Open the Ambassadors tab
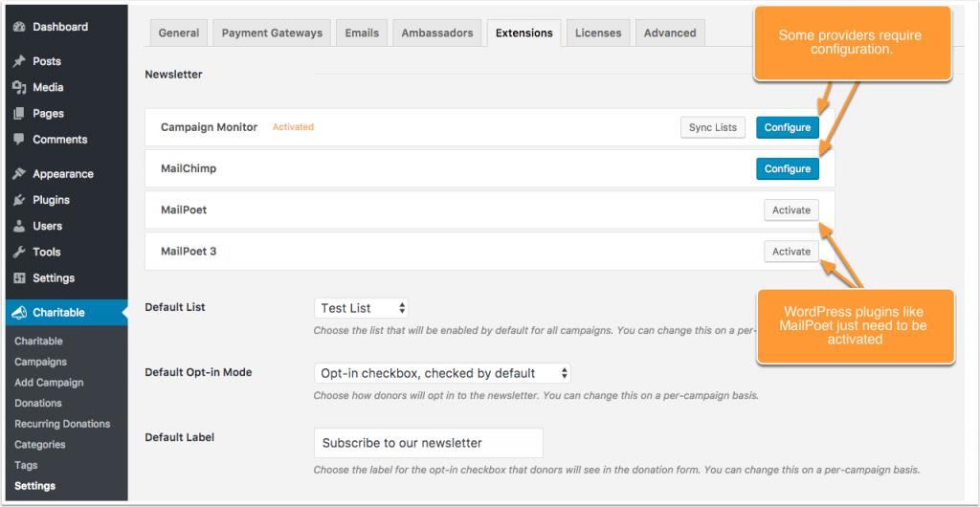 (x=436, y=33)
